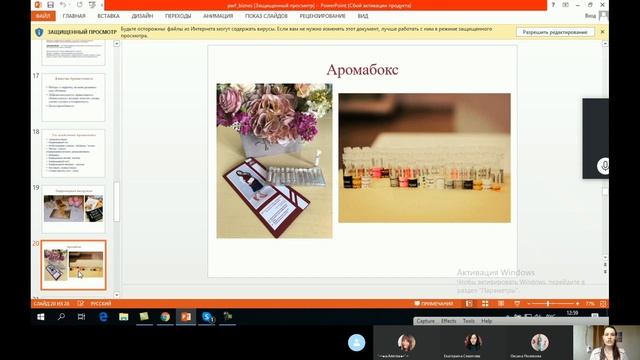Open the Главная ribbon tab

[x=74, y=16]
